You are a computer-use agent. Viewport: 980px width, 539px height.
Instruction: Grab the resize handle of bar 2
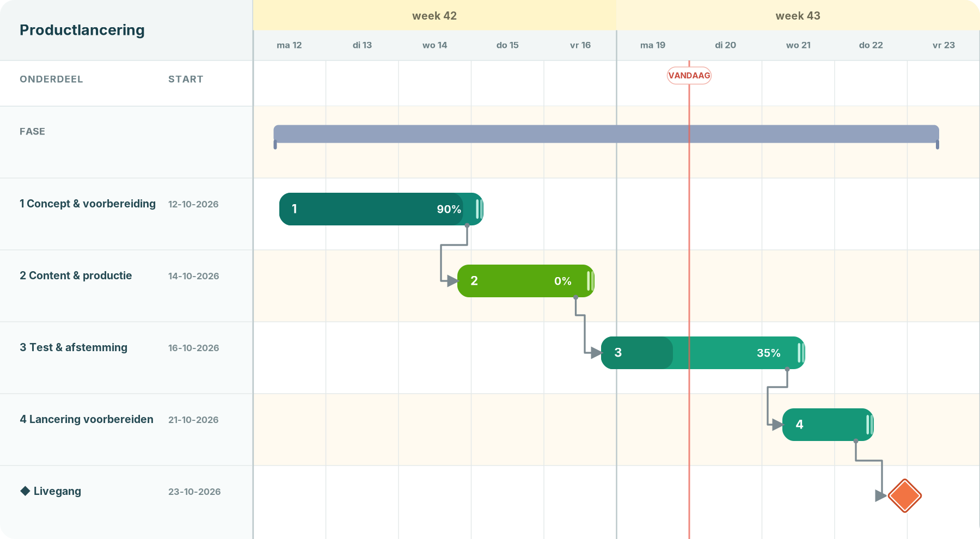590,281
